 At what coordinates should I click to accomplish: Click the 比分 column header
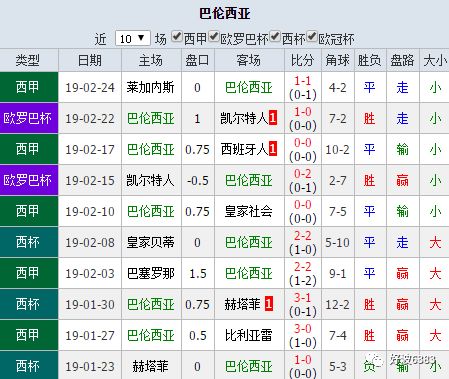coord(302,61)
